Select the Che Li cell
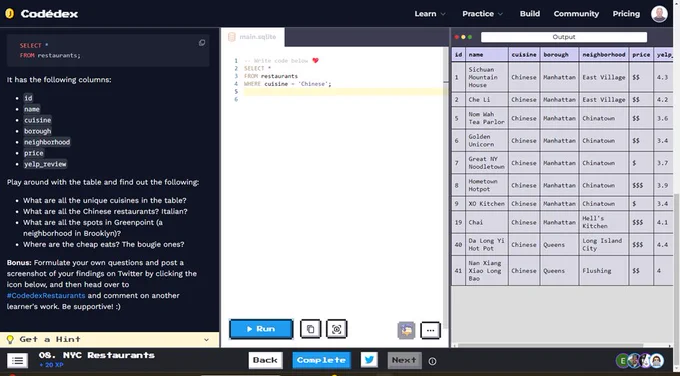The image size is (680, 376). 487,100
